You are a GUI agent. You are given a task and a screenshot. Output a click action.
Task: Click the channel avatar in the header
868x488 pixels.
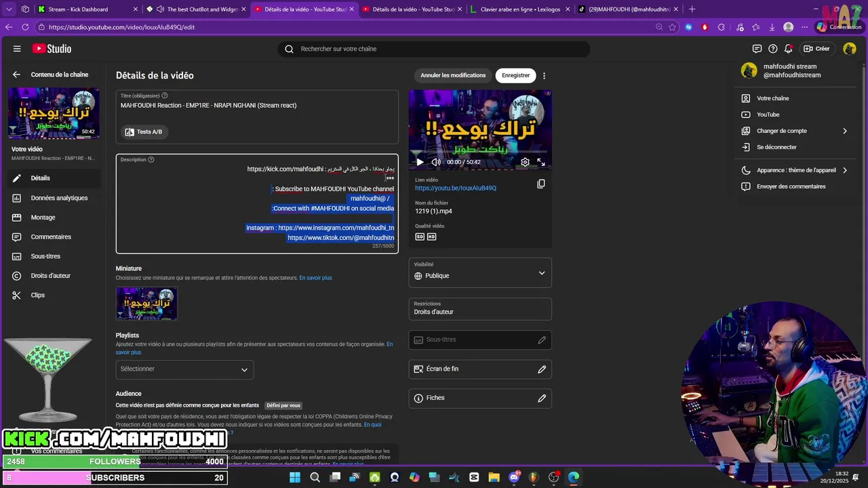pyautogui.click(x=850, y=49)
